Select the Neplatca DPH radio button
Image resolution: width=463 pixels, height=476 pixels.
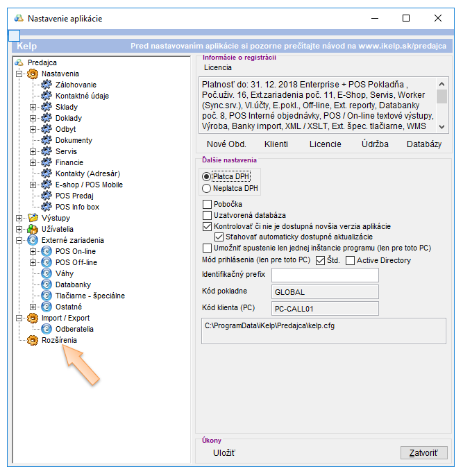(x=206, y=188)
